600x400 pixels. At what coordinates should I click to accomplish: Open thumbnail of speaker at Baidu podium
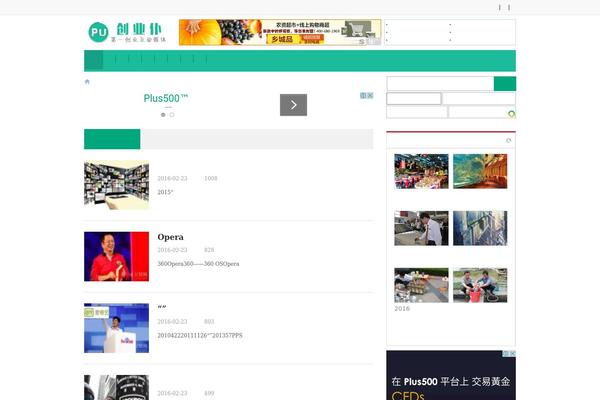[x=117, y=328]
